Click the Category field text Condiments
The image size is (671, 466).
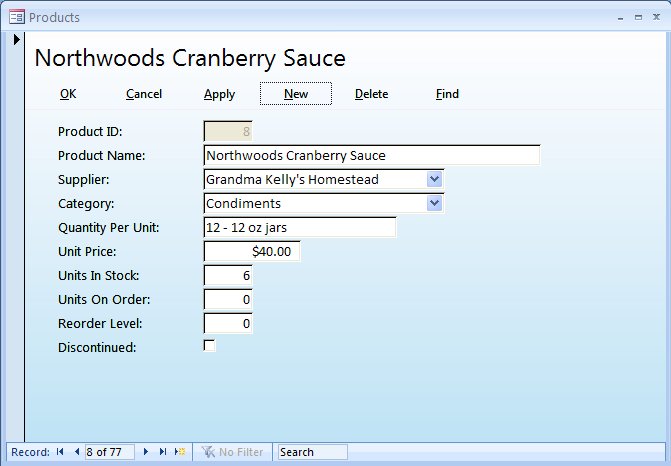point(243,203)
